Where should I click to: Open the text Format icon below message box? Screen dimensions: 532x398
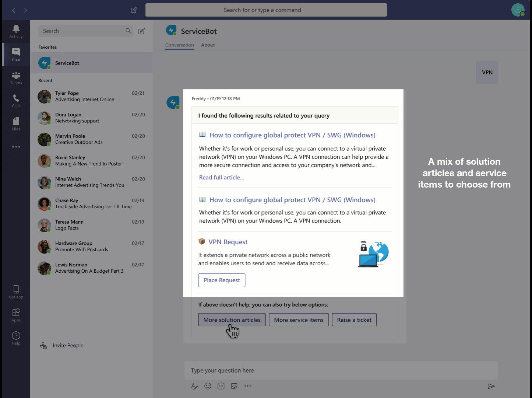[x=194, y=386]
